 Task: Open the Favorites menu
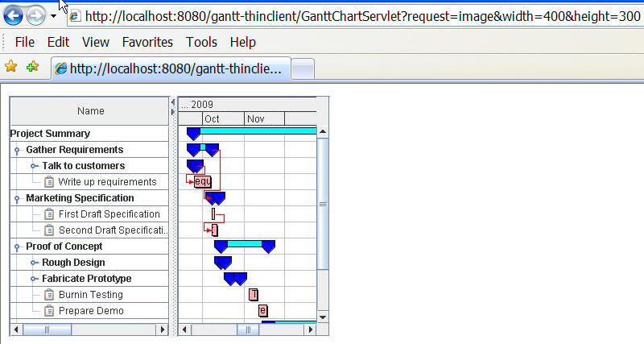point(147,42)
